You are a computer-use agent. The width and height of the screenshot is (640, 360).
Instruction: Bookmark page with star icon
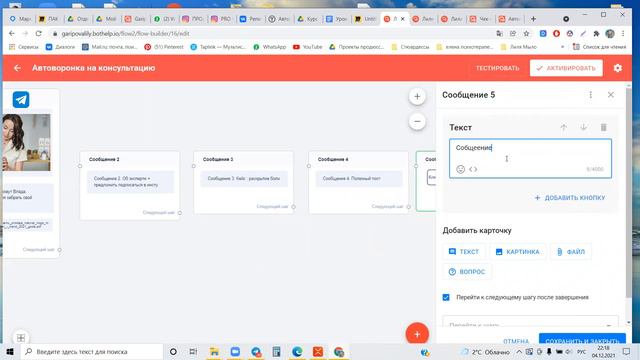[527, 33]
